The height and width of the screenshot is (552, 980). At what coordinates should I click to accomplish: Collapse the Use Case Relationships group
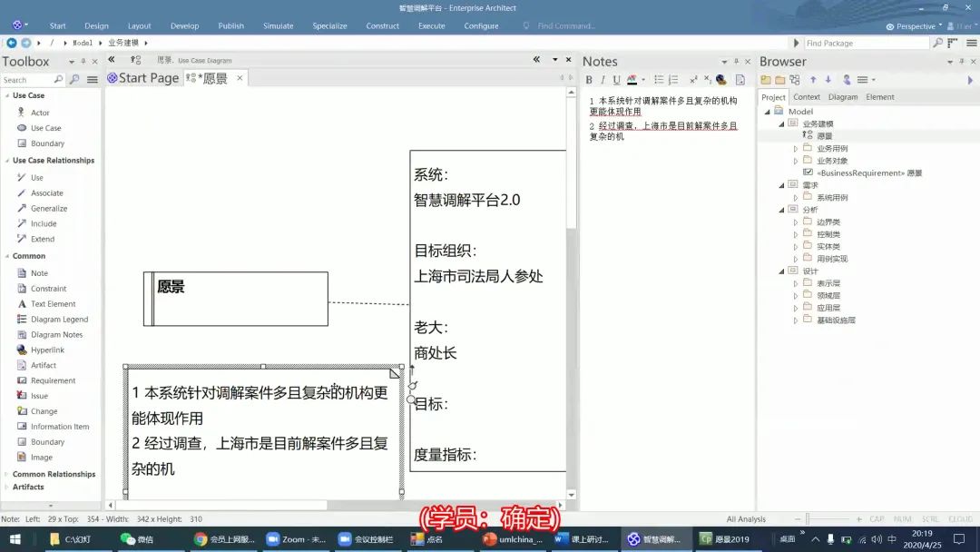point(7,161)
